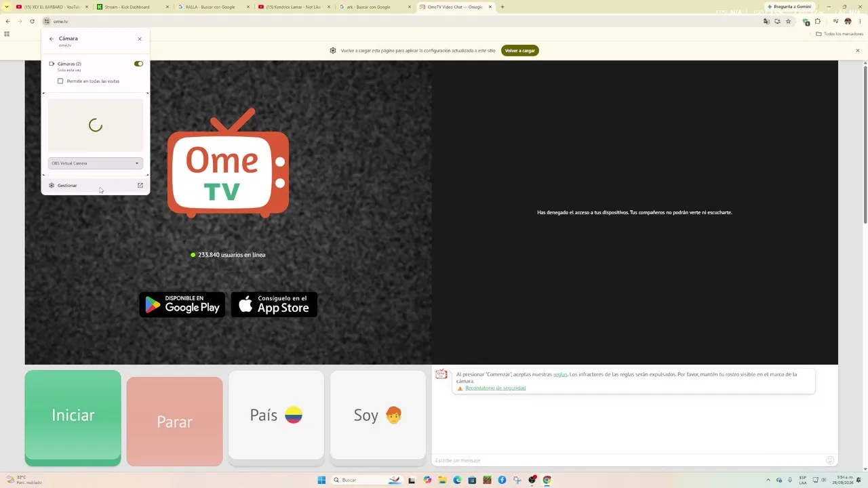The image size is (868, 488).
Task: Click Pregunta a Gemini button
Action: point(789,7)
